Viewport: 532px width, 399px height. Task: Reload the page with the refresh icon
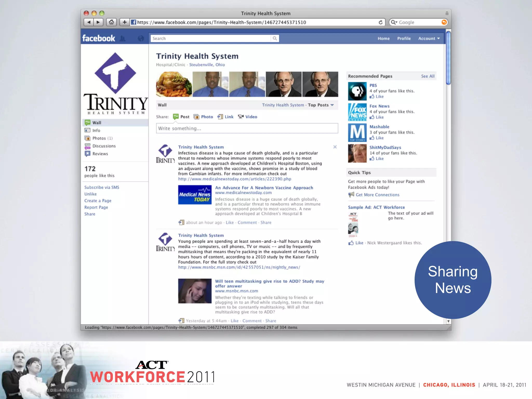point(380,22)
